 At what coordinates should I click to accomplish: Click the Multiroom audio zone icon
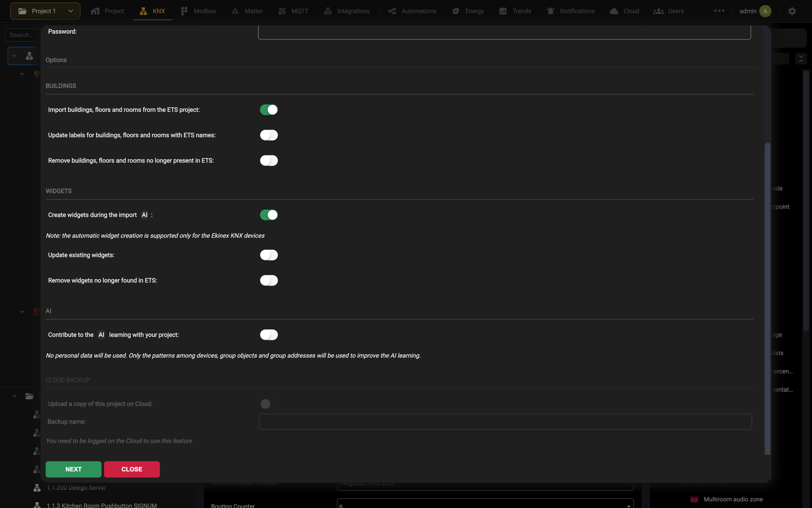694,499
